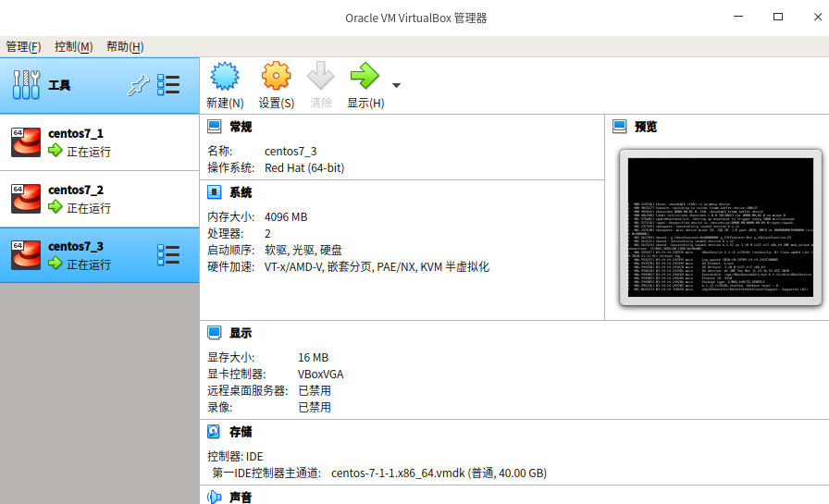Open the 控制(M) menu

[x=73, y=46]
